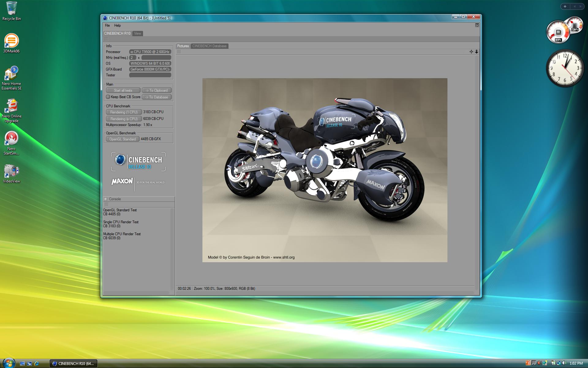This screenshot has height=368, width=588.
Task: Click the 6039 CB-CPU score text
Action: pos(153,119)
